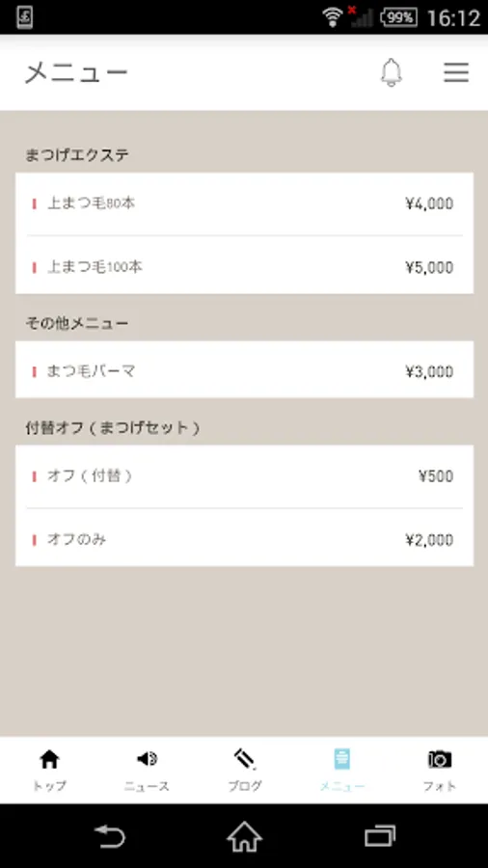Tap the Android home button

click(244, 836)
